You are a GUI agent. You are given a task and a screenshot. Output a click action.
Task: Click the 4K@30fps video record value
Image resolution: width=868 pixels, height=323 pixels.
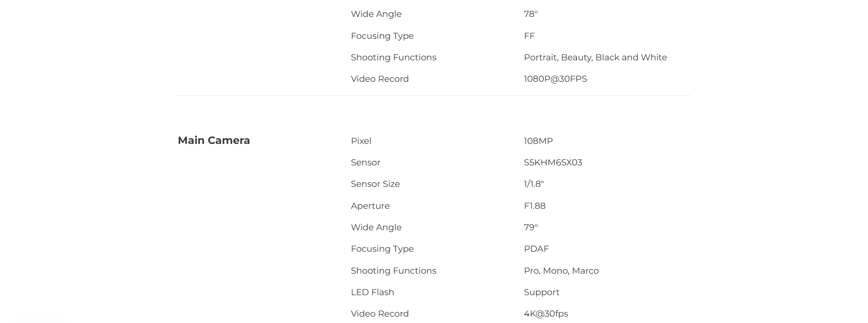(546, 313)
